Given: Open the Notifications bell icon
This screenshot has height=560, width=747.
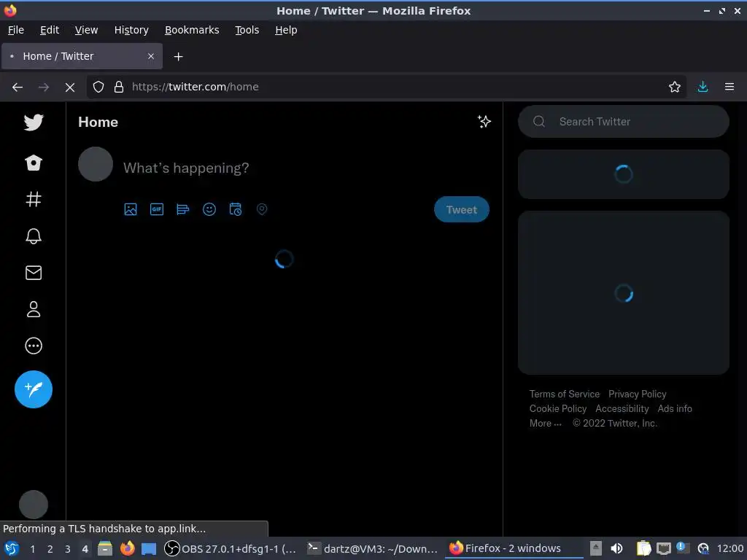Looking at the screenshot, I should 34,236.
